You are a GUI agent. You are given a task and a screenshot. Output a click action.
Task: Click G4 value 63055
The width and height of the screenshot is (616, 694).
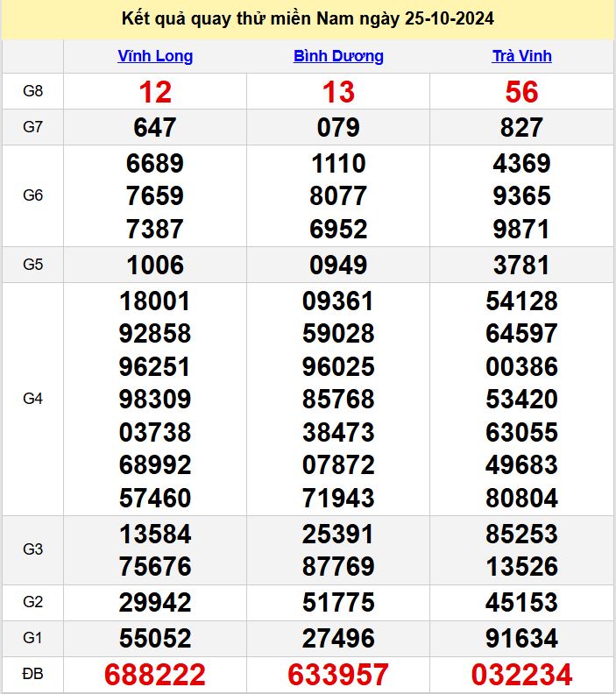[521, 432]
